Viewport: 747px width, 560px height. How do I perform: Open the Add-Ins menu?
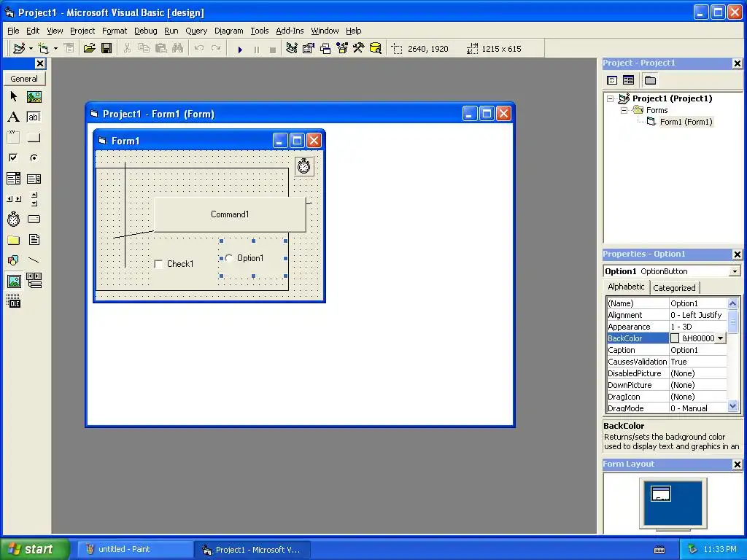290,31
